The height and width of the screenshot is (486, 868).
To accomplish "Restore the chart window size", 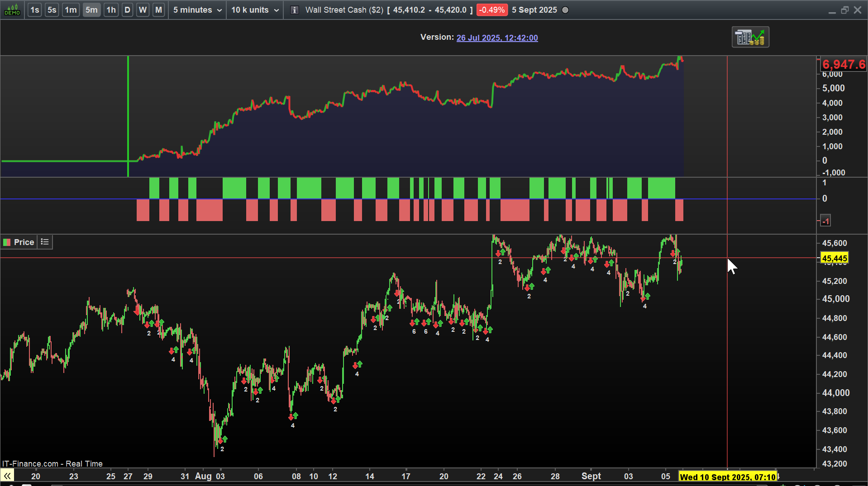I will (844, 10).
